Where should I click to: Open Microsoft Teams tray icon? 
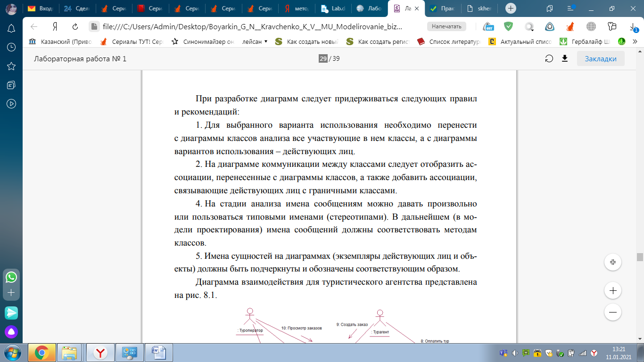point(504,353)
